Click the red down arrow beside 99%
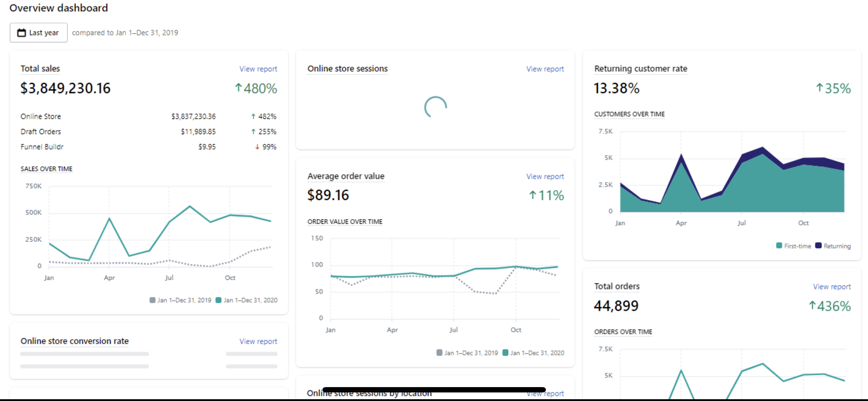This screenshot has height=401, width=868. tap(257, 147)
